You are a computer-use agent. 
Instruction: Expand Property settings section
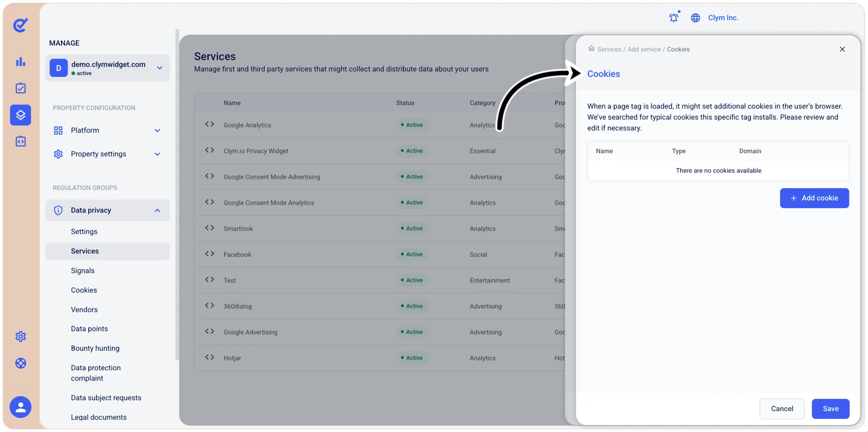(108, 154)
